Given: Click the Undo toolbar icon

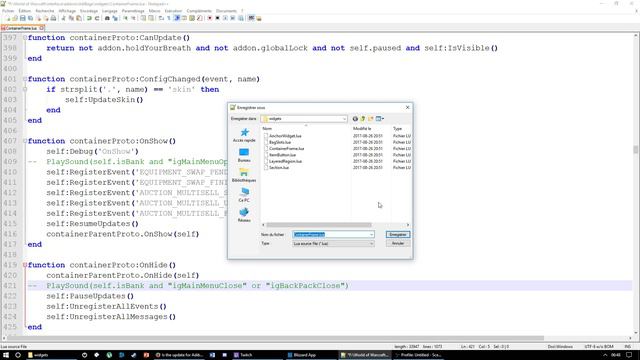Looking at the screenshot, I should (89, 18).
